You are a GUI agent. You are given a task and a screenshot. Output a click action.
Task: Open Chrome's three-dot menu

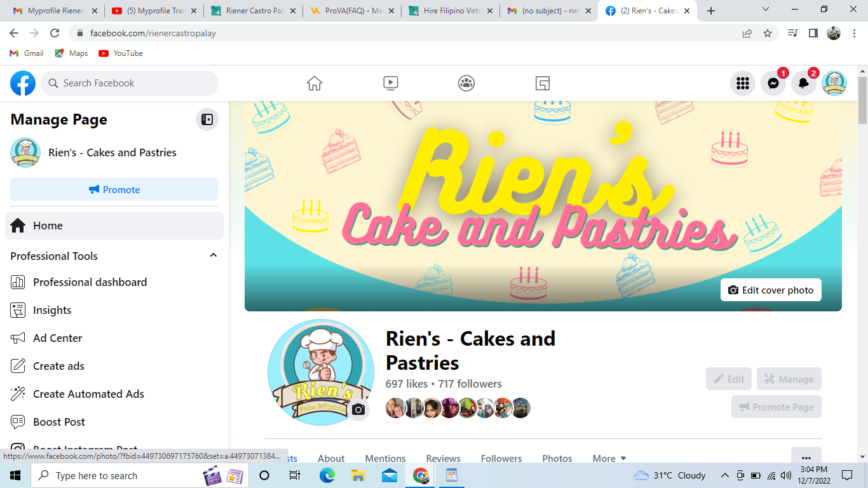click(x=854, y=33)
